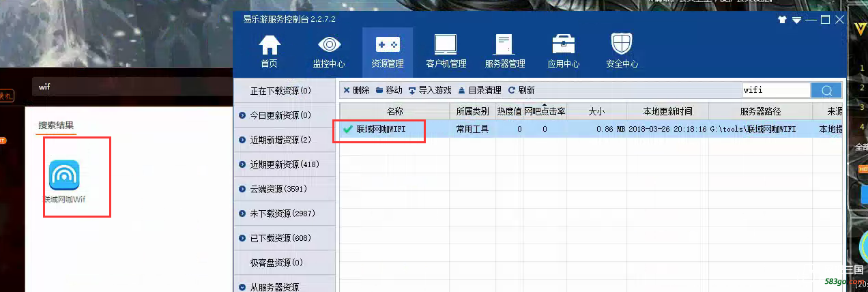Sort by 服务器路径 column header

760,111
